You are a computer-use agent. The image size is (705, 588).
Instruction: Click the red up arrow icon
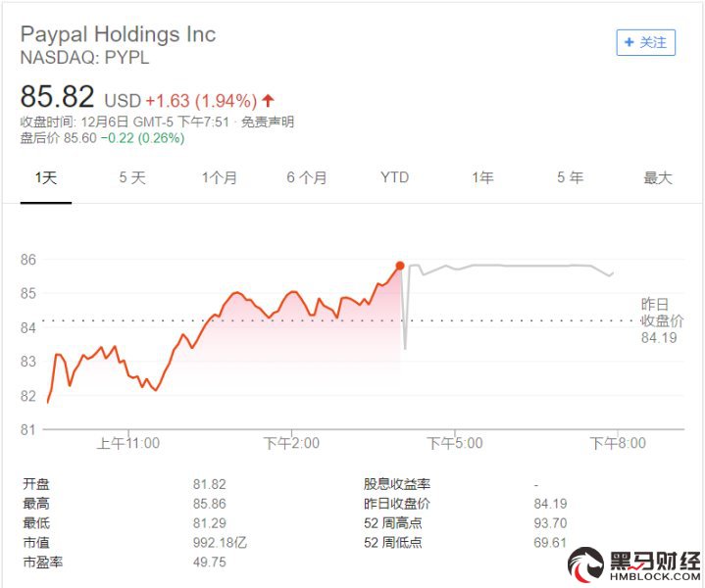tap(268, 100)
